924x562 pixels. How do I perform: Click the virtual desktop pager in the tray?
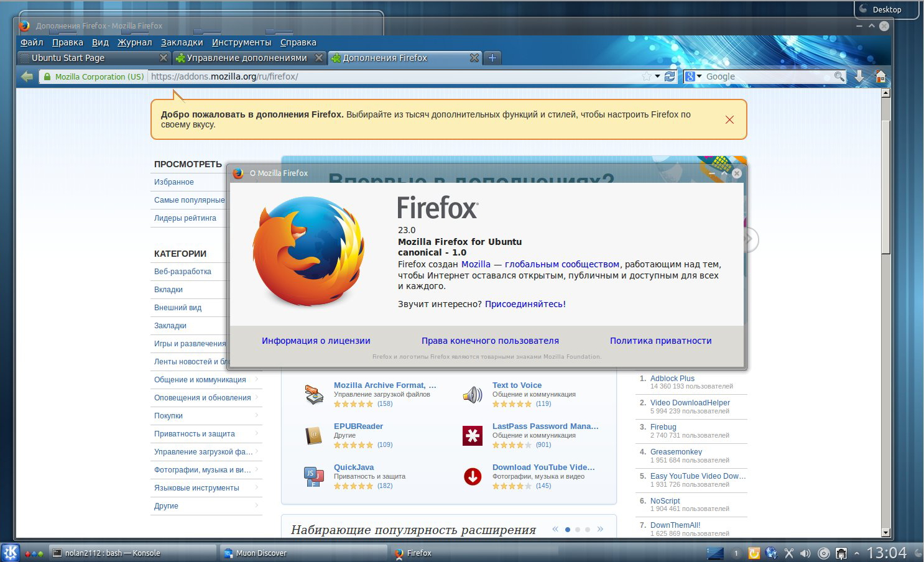(716, 553)
